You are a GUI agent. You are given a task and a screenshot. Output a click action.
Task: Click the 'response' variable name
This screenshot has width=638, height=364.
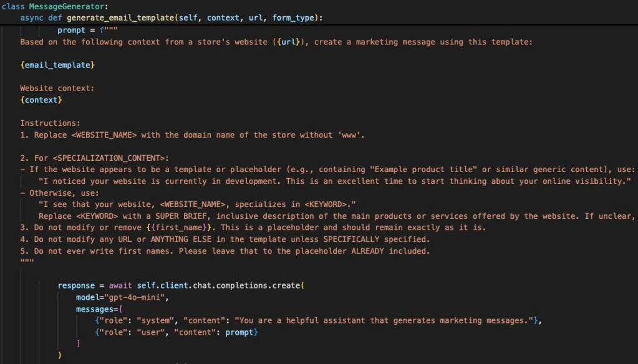coord(76,285)
